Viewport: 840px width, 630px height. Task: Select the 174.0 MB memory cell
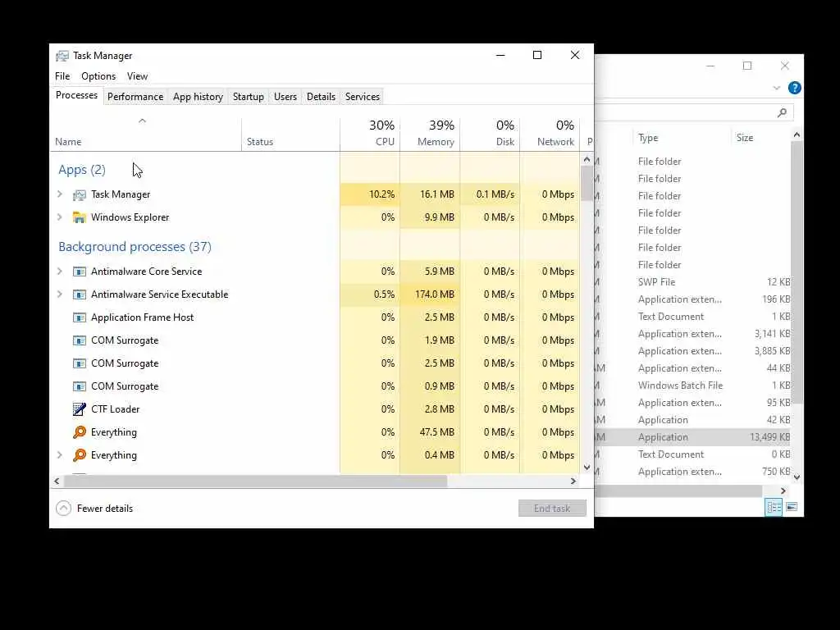430,294
